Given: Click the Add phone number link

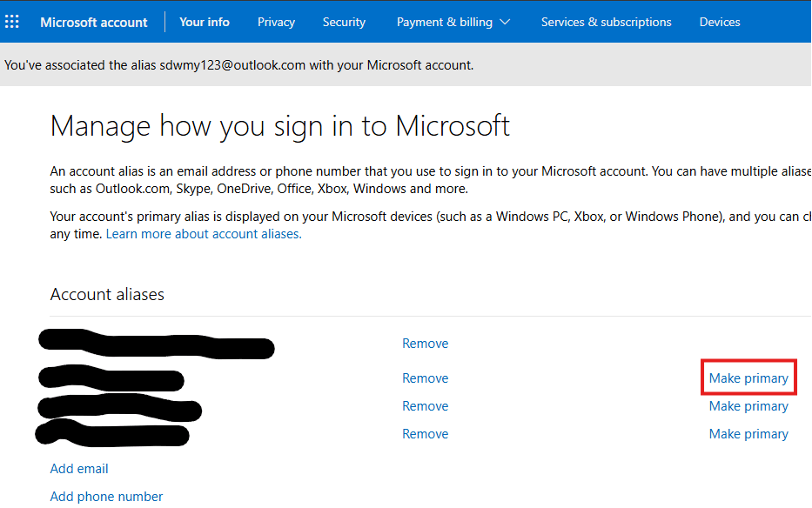Looking at the screenshot, I should 106,497.
